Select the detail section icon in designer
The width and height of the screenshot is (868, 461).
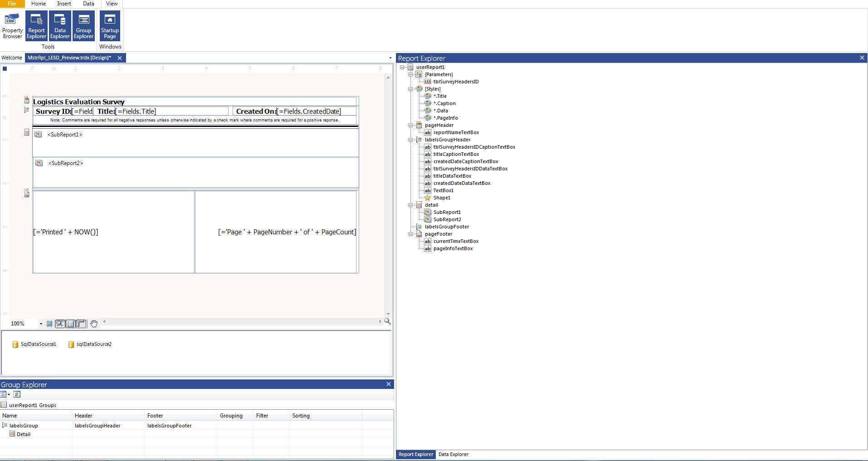pyautogui.click(x=27, y=132)
